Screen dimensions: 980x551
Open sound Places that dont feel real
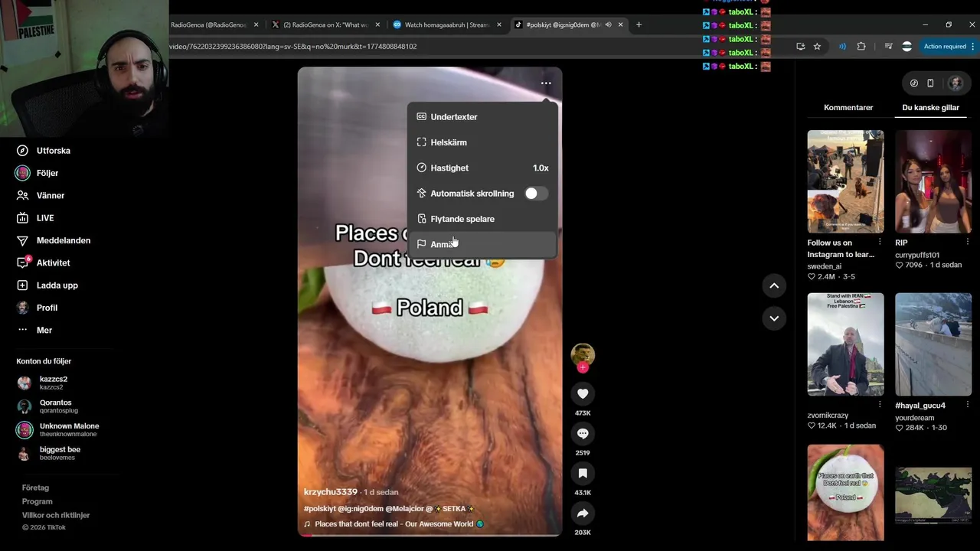click(x=394, y=524)
